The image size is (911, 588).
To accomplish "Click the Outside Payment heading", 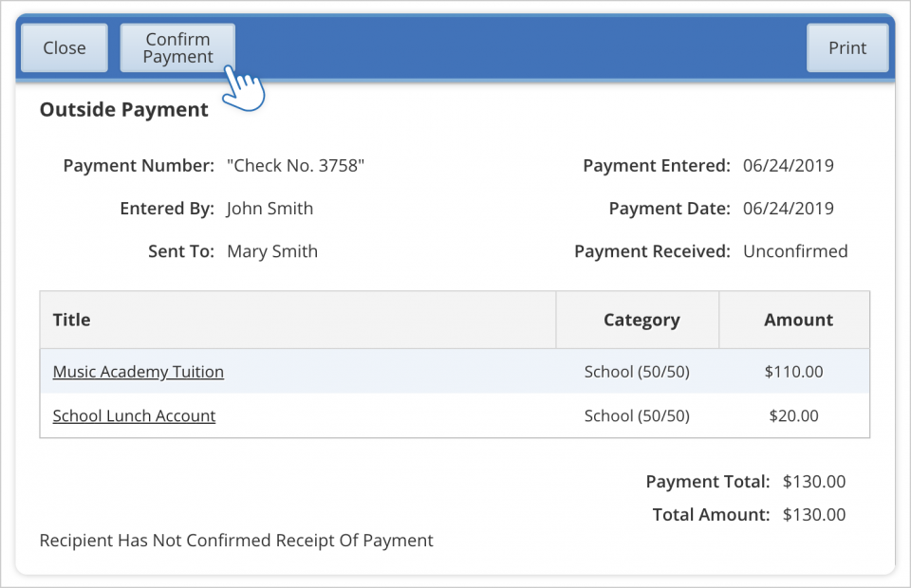I will click(x=123, y=110).
